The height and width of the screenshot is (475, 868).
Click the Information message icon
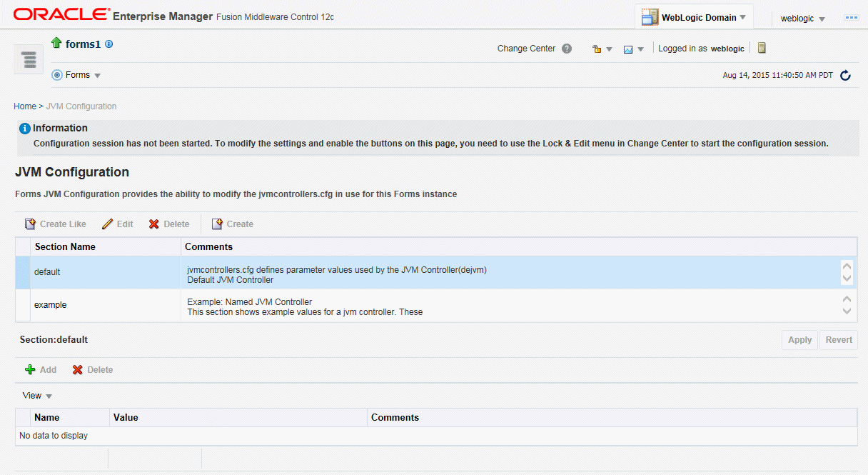click(x=25, y=129)
